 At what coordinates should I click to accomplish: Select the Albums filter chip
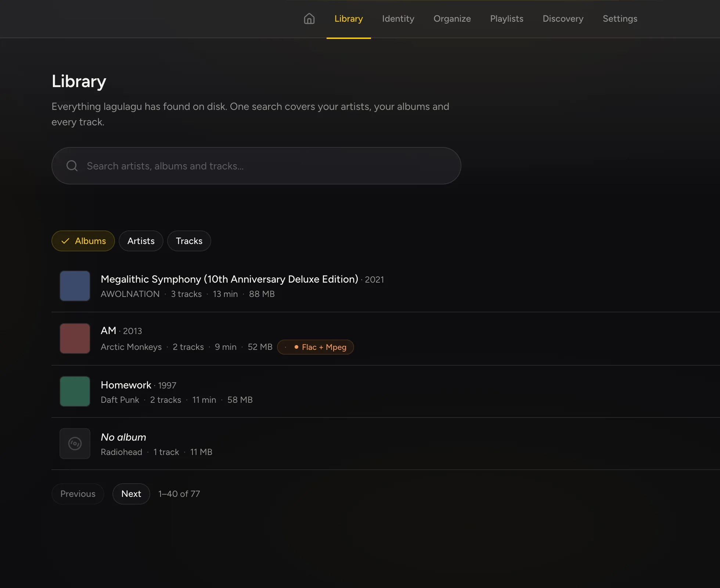click(83, 241)
